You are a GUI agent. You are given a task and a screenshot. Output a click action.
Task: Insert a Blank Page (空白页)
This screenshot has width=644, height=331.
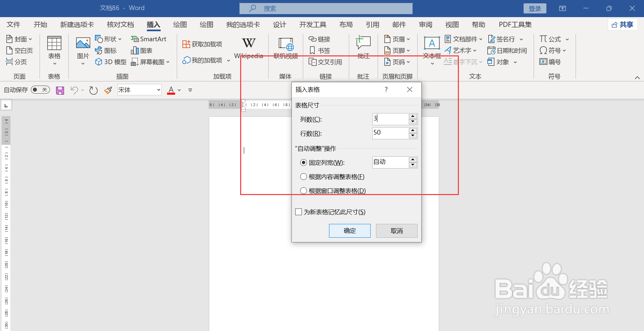point(19,51)
